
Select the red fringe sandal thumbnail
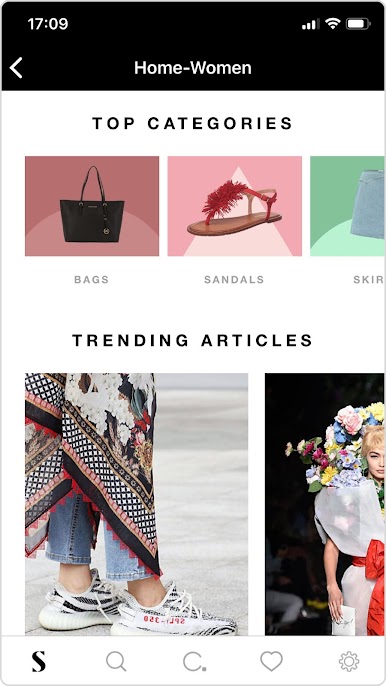[235, 206]
